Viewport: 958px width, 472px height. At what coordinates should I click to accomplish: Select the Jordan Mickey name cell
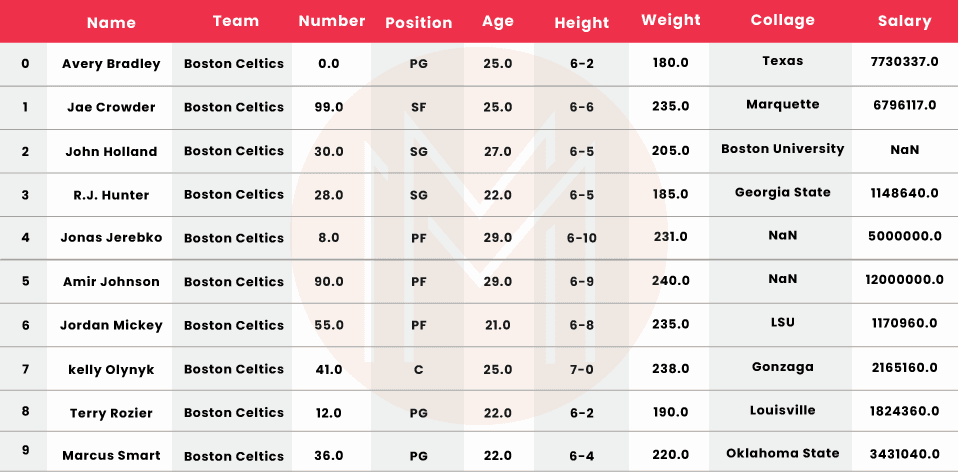coord(111,325)
